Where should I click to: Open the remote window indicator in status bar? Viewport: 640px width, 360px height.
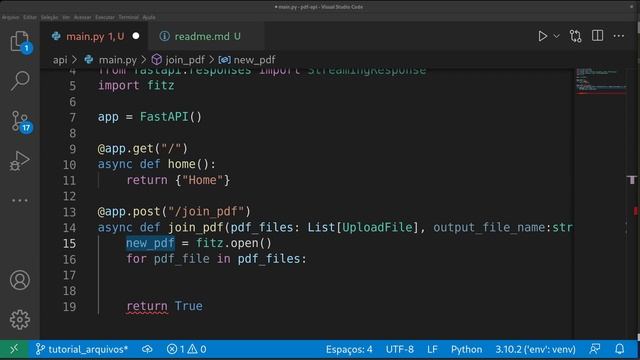14,349
